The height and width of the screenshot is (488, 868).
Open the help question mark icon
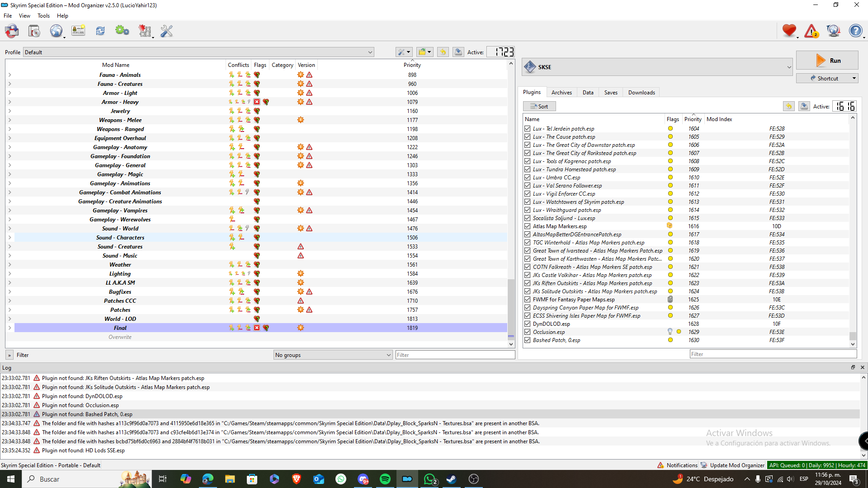click(856, 31)
